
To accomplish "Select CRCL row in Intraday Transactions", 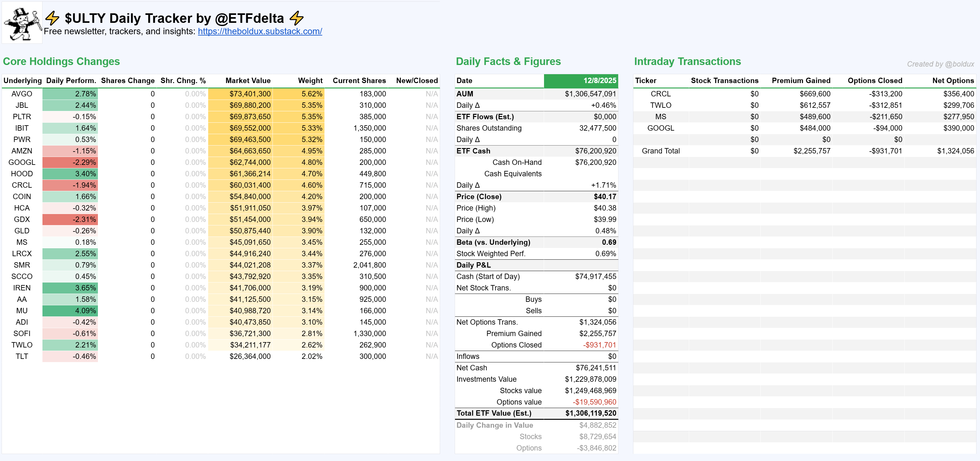I will pos(660,94).
